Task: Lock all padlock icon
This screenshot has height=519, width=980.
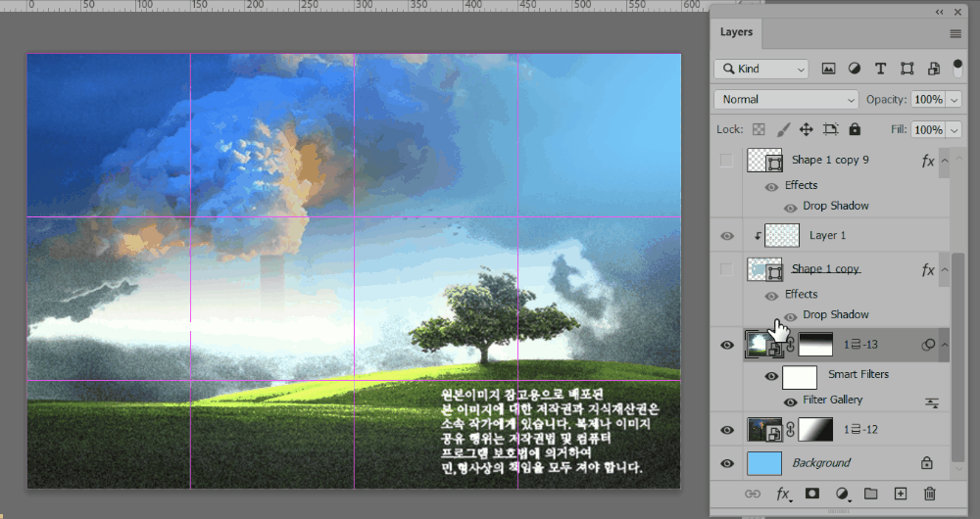Action: click(x=855, y=129)
